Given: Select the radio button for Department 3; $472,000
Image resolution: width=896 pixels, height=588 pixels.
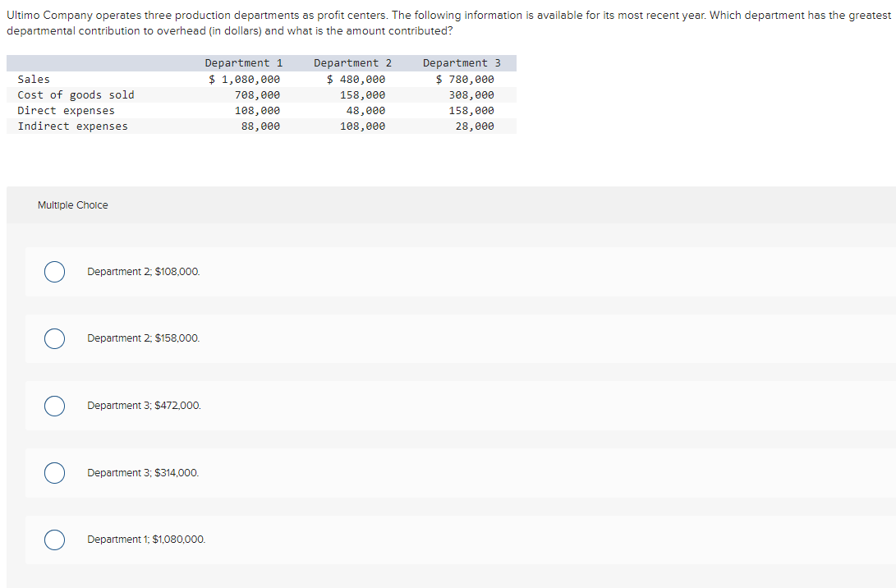Looking at the screenshot, I should click(x=54, y=405).
